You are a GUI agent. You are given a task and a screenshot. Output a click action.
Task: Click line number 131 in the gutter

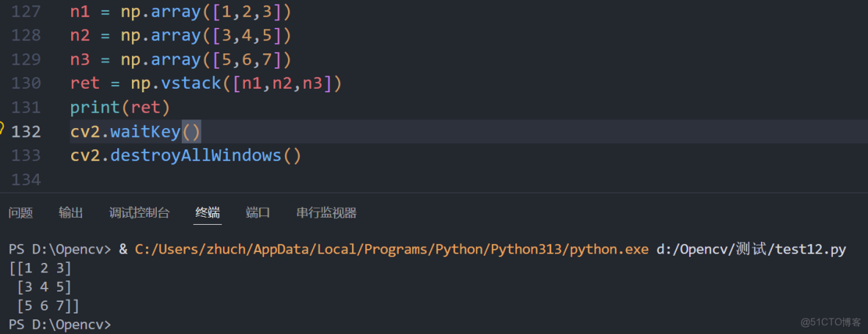[x=26, y=107]
